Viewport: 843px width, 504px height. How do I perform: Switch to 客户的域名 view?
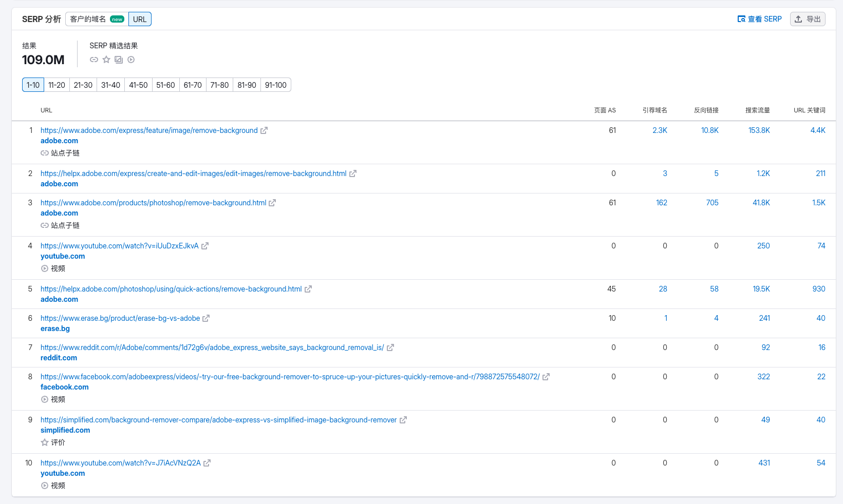pos(97,19)
